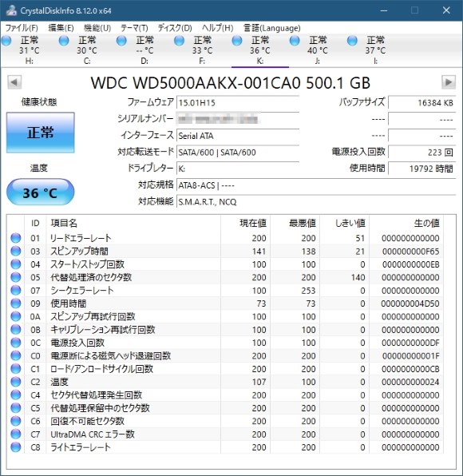Click the F: drive status orb

[179, 41]
